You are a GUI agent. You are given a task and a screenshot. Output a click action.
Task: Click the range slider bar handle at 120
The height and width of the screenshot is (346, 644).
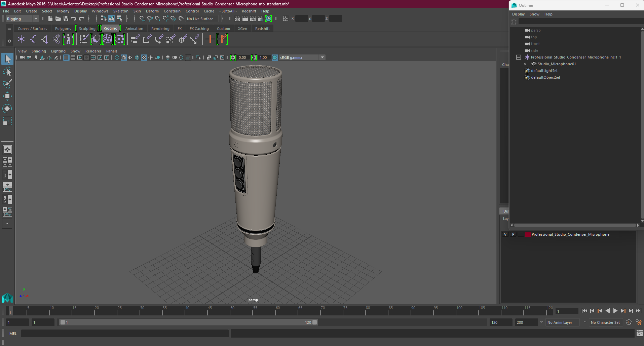coord(315,322)
